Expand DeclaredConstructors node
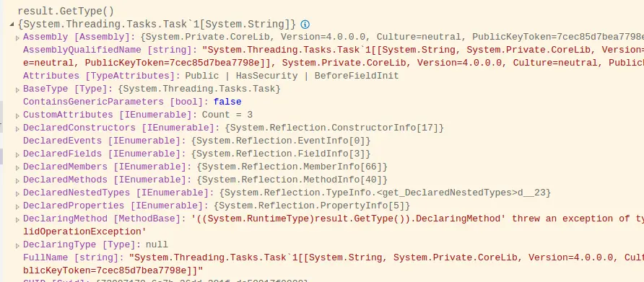This screenshot has width=644, height=282. point(17,129)
